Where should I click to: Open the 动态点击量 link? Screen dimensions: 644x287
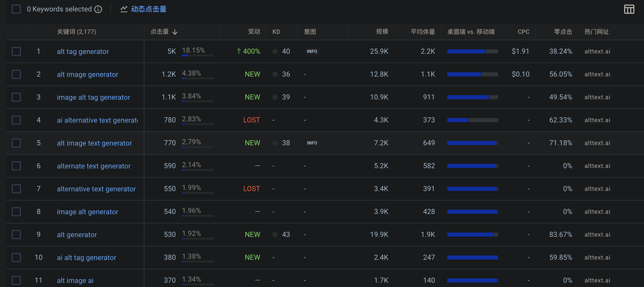pyautogui.click(x=149, y=9)
